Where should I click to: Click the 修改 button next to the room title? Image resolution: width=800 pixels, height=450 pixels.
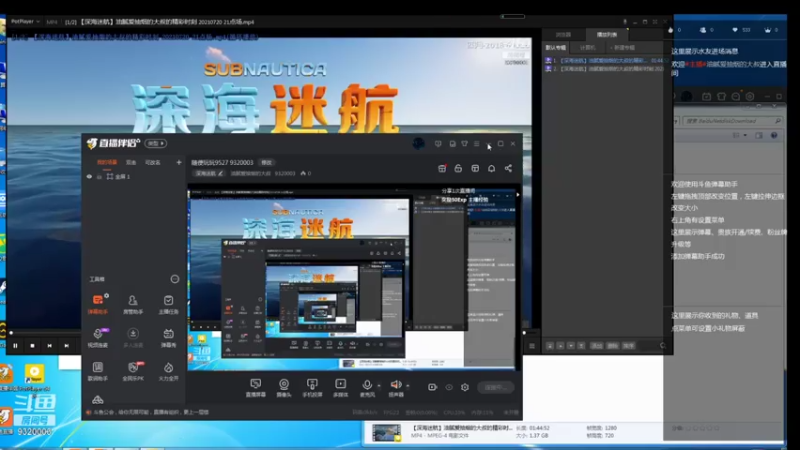(x=266, y=163)
